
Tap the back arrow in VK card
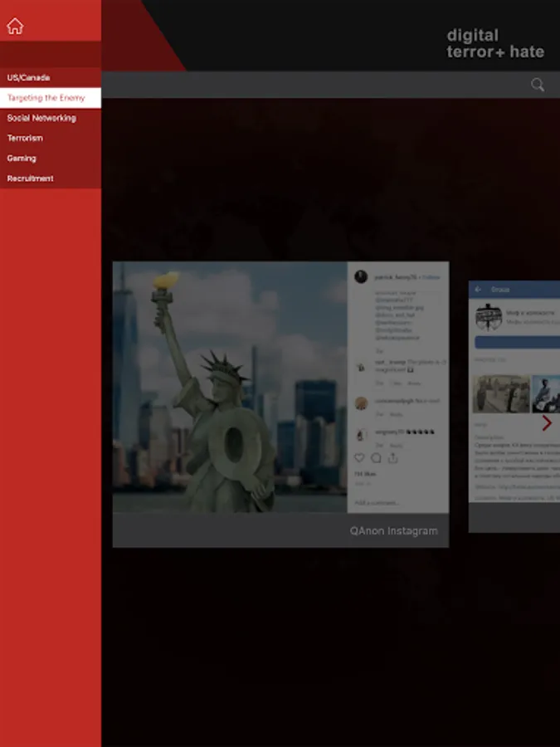pyautogui.click(x=478, y=289)
